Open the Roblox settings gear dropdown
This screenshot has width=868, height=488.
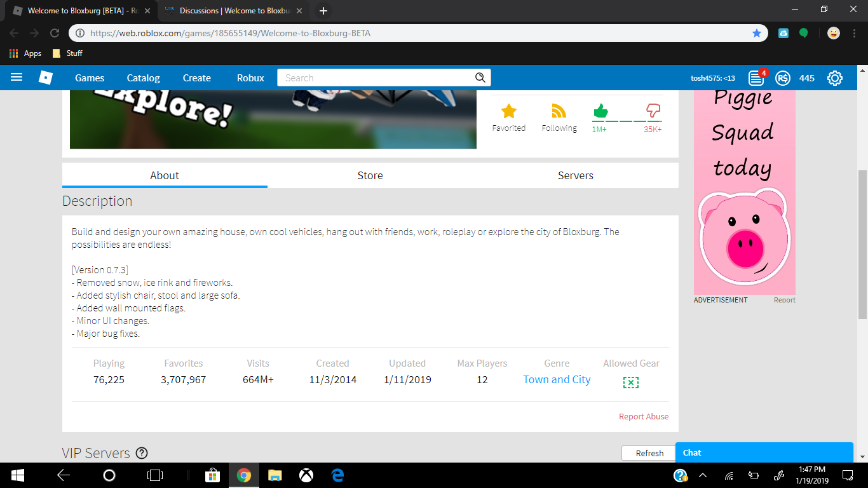point(835,78)
